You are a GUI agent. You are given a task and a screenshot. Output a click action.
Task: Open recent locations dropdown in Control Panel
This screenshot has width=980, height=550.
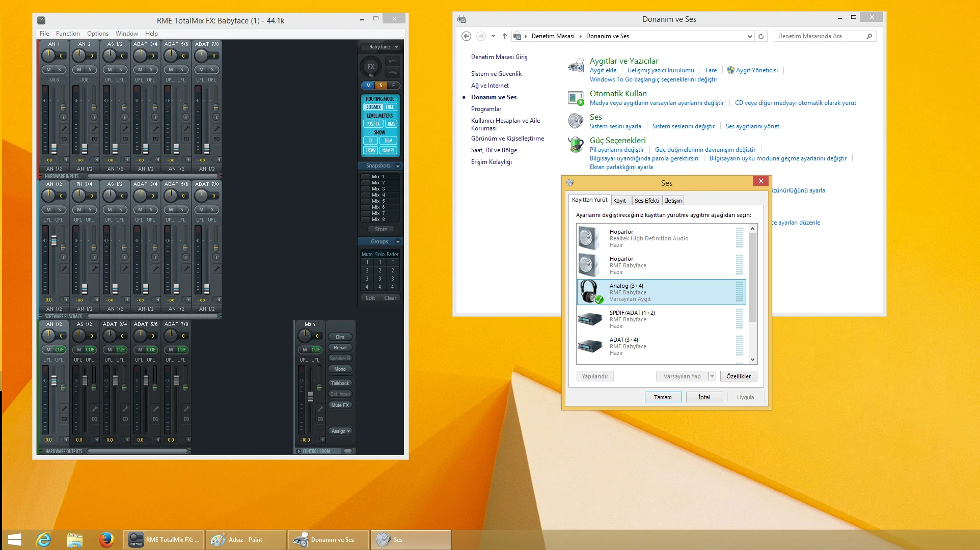point(493,36)
